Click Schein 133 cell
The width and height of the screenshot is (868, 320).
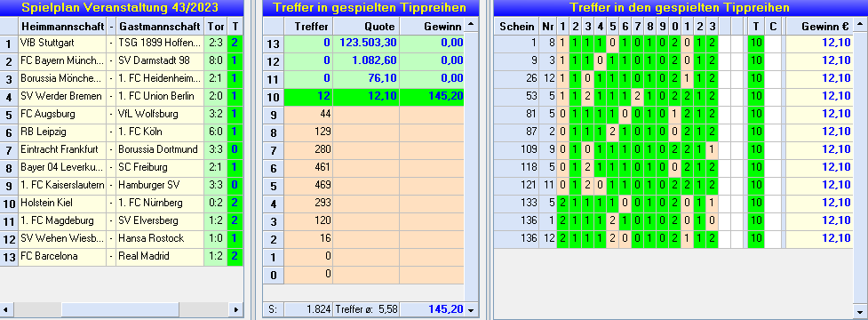516,203
